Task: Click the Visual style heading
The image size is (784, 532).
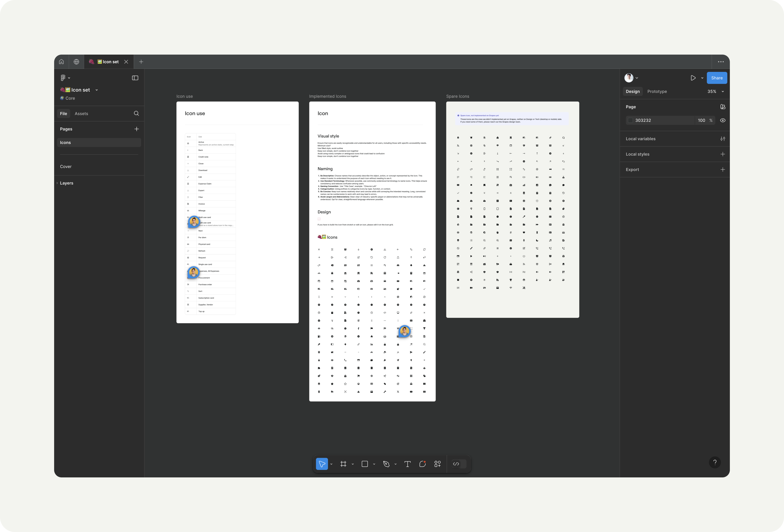Action: point(328,136)
